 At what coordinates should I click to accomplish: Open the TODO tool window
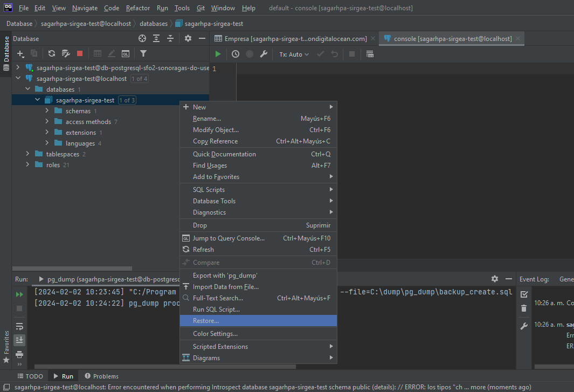coord(30,376)
